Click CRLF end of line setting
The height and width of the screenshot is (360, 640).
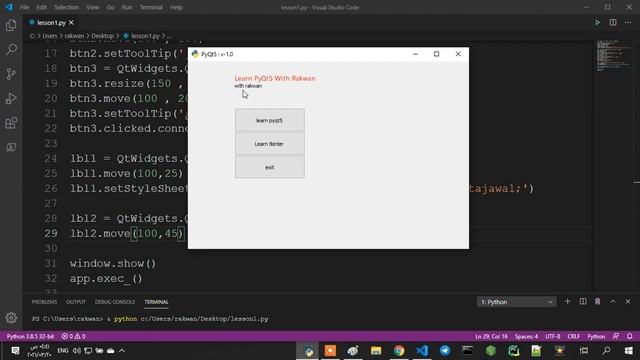click(573, 336)
